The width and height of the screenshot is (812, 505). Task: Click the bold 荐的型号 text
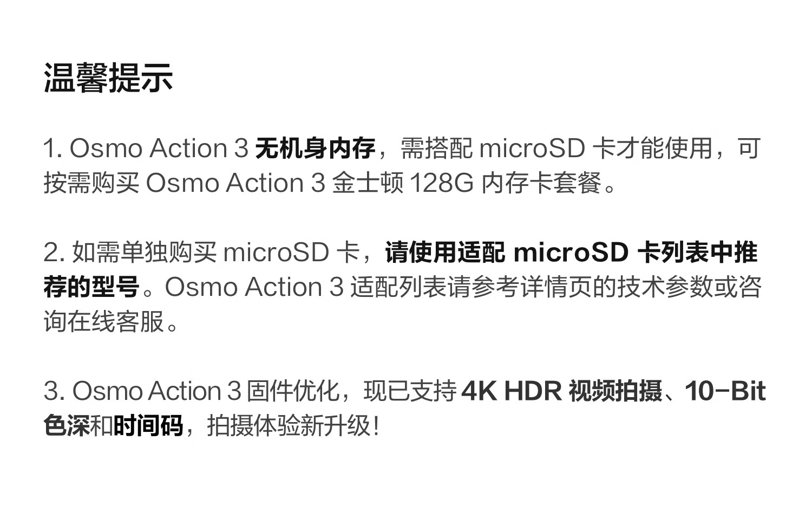click(x=91, y=287)
